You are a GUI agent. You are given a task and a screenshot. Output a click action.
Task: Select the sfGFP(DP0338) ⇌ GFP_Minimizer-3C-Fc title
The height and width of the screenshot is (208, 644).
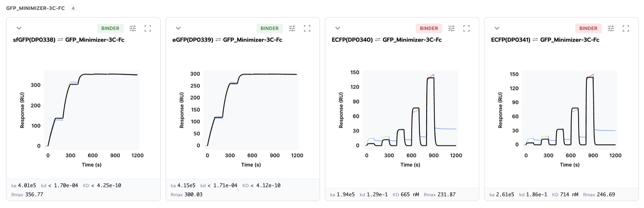point(69,40)
